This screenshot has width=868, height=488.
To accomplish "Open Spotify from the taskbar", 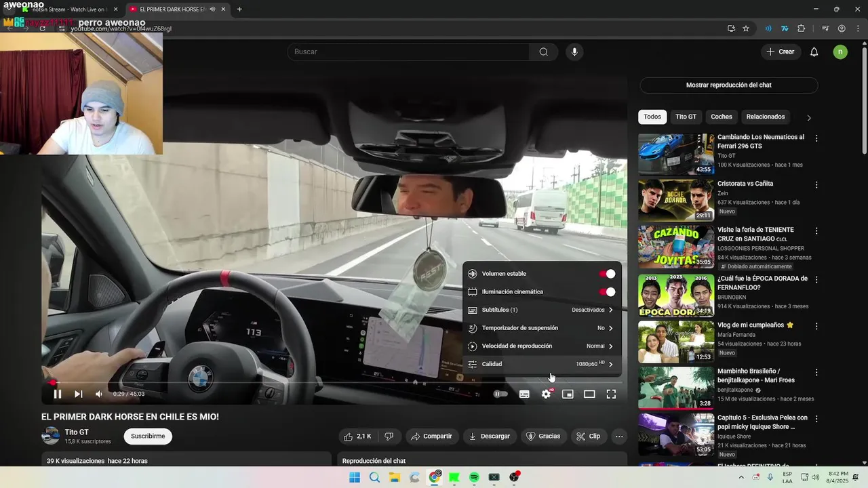I will (474, 478).
